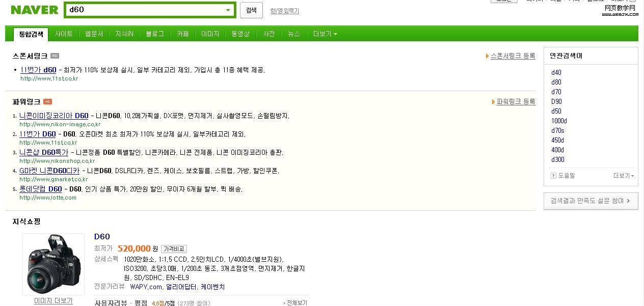Click the 도움말 question mark icon

553,176
